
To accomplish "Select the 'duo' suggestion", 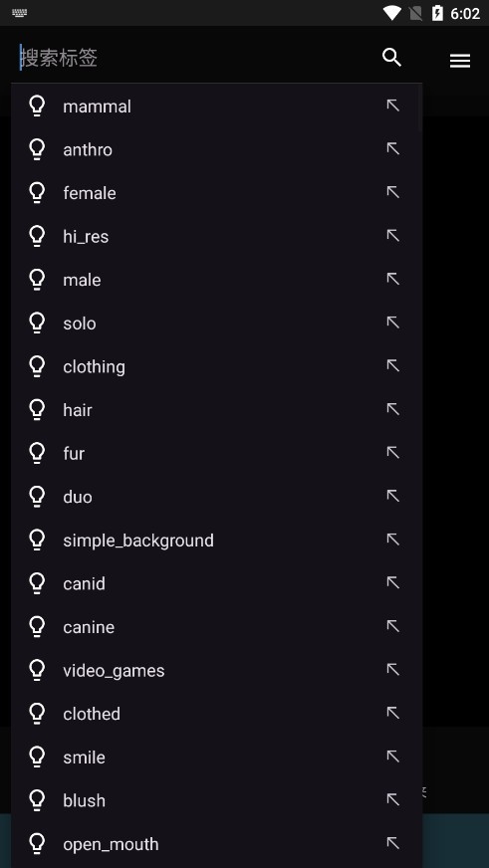I will 216,497.
